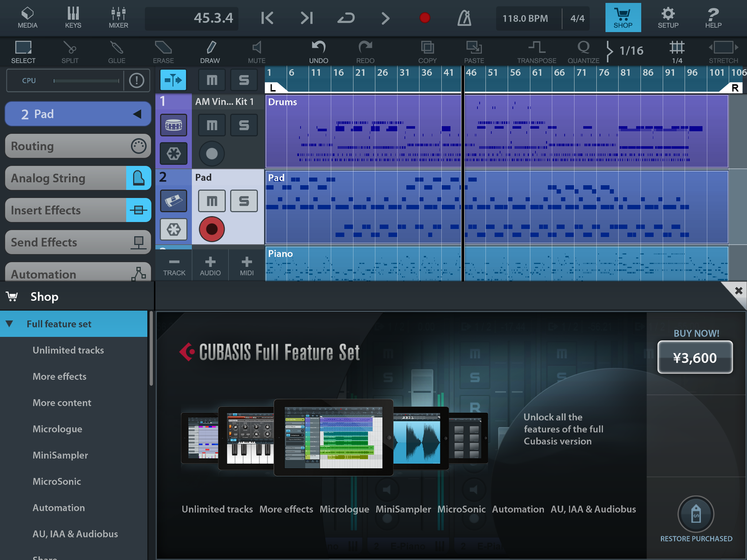Open the Media browser
Screen dimensions: 747x560
click(x=28, y=17)
